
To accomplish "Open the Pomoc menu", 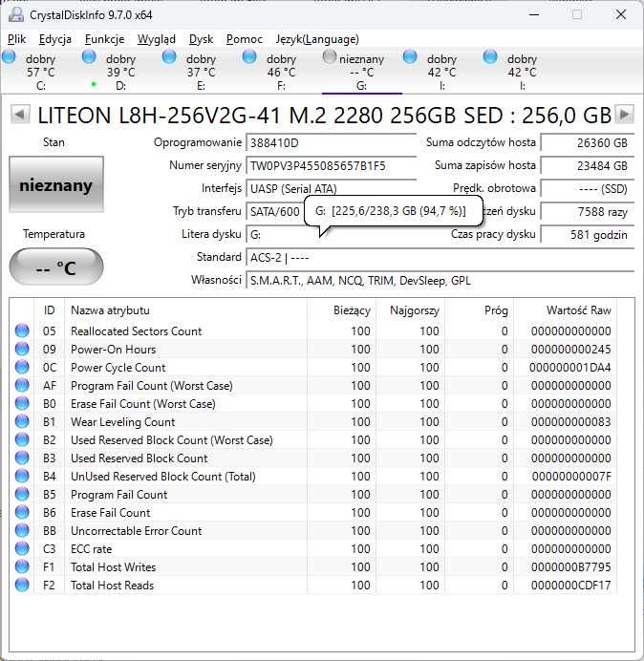I will point(245,39).
